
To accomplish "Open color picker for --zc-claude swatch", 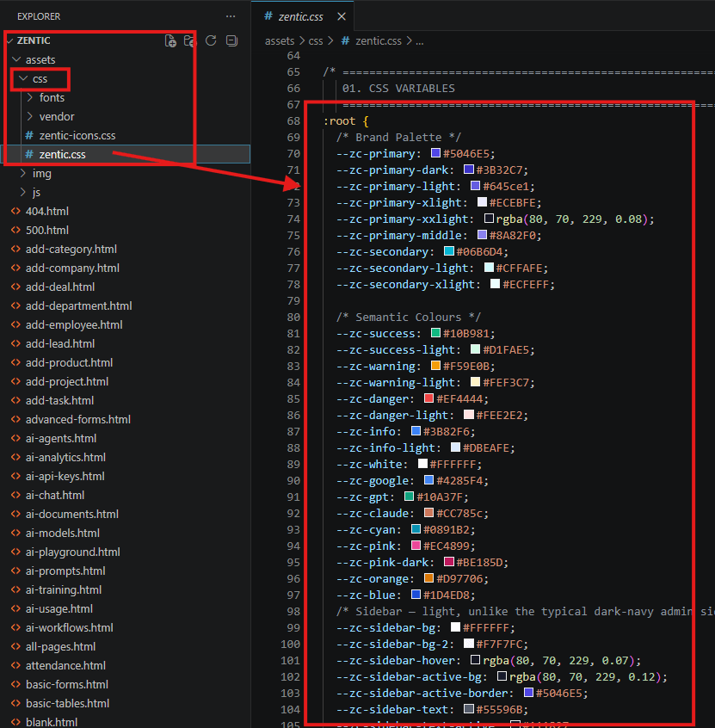I will 429,513.
